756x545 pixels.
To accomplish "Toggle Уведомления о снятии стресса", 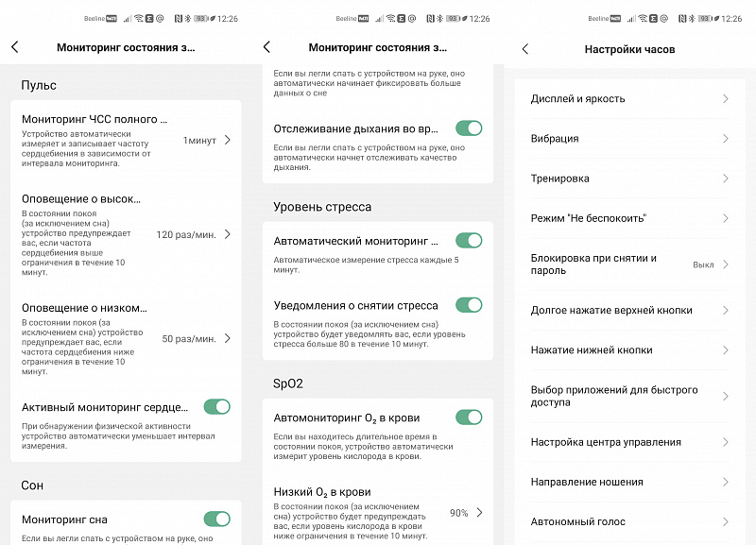I will click(469, 305).
